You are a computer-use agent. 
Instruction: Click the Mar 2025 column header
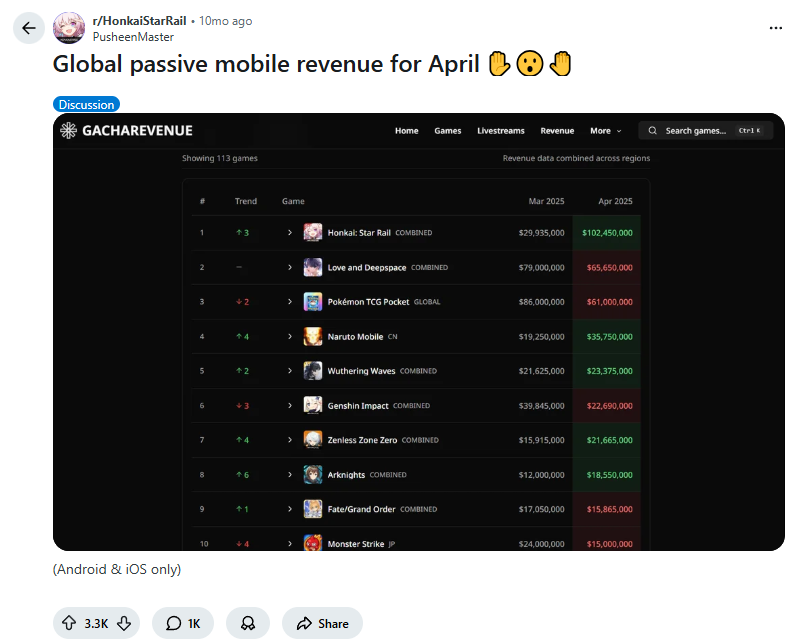click(x=546, y=201)
